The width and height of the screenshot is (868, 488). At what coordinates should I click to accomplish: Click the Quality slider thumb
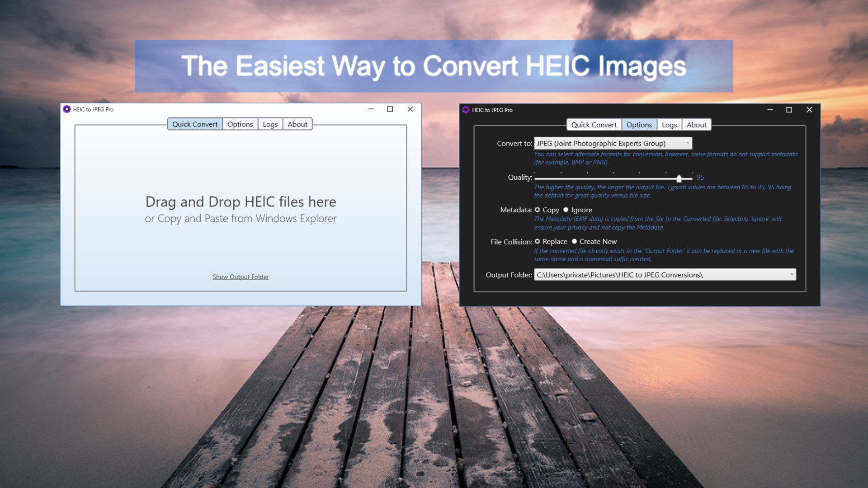coord(679,178)
